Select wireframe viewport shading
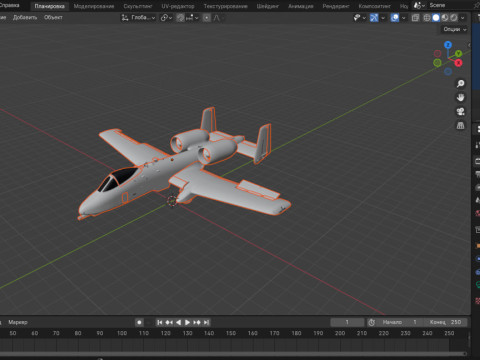The width and height of the screenshot is (480, 360). 427,18
